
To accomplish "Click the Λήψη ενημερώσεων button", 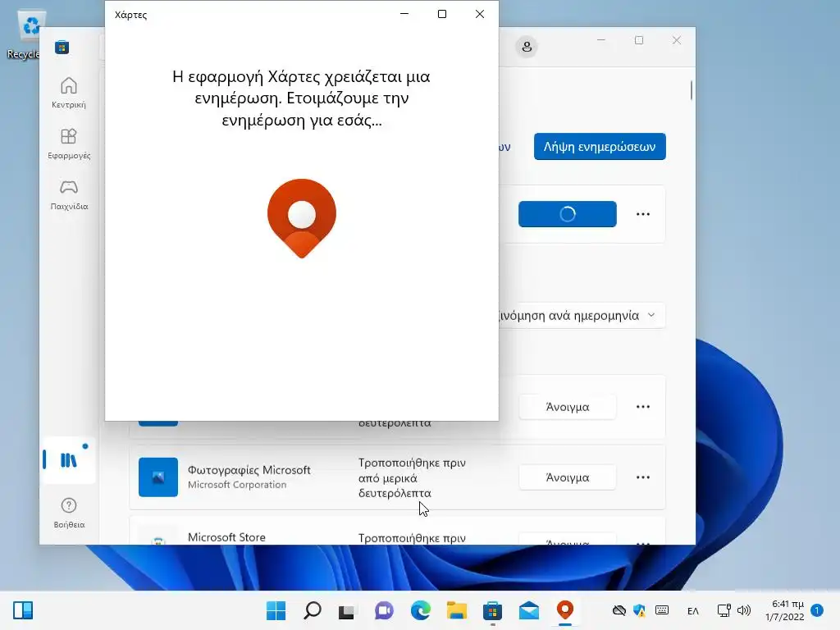I will 600,146.
